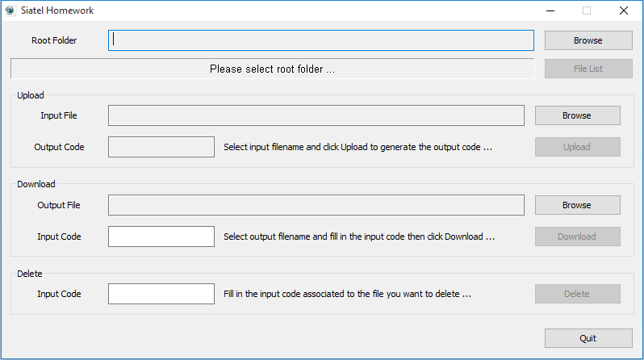
Task: Click the Download section Input Code field
Action: (x=161, y=237)
